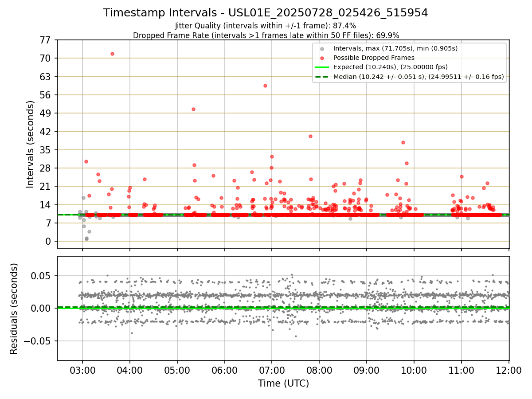This screenshot has height=399, width=532.
Task: Click the red dot marker in the legend
Action: coord(322,58)
